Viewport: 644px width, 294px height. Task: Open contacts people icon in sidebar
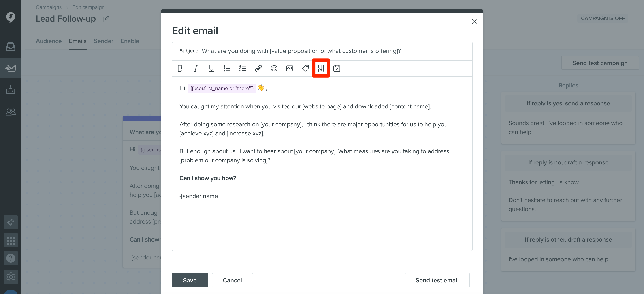(x=11, y=112)
